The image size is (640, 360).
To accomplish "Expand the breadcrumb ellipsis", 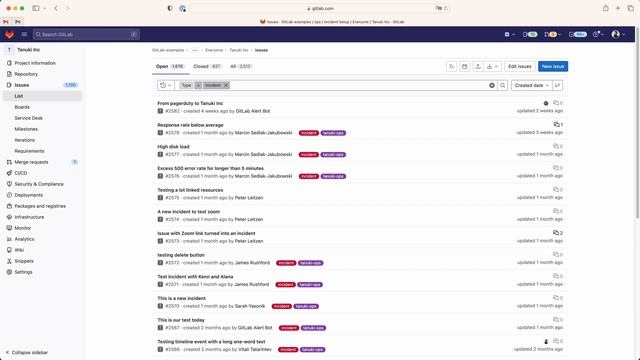I will point(194,50).
